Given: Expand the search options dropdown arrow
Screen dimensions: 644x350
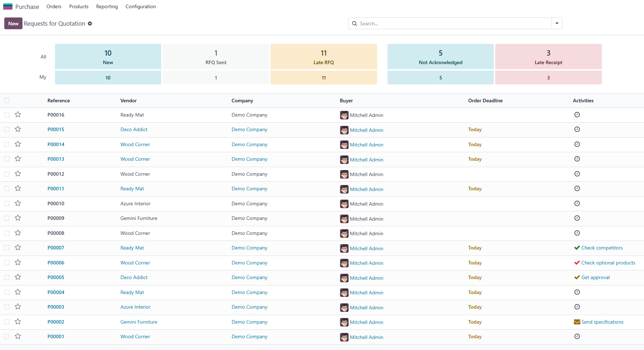Looking at the screenshot, I should coord(557,24).
